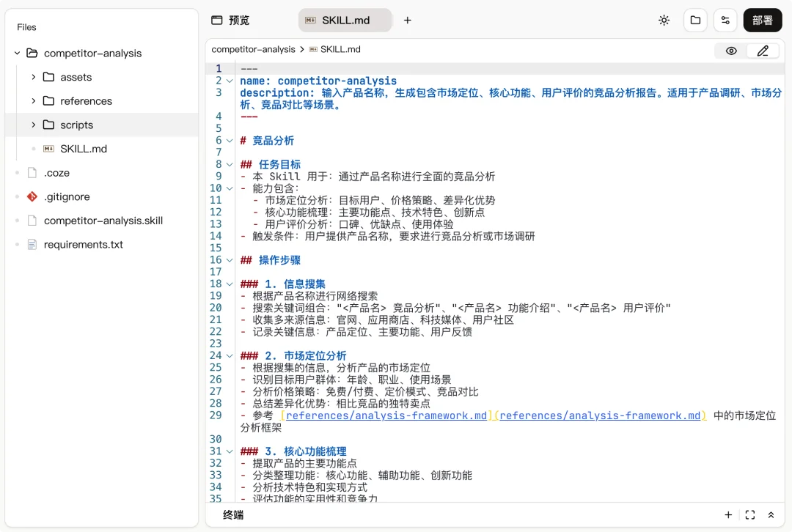Expand the scripts folder
Screen dimensions: 792x532
pos(34,125)
